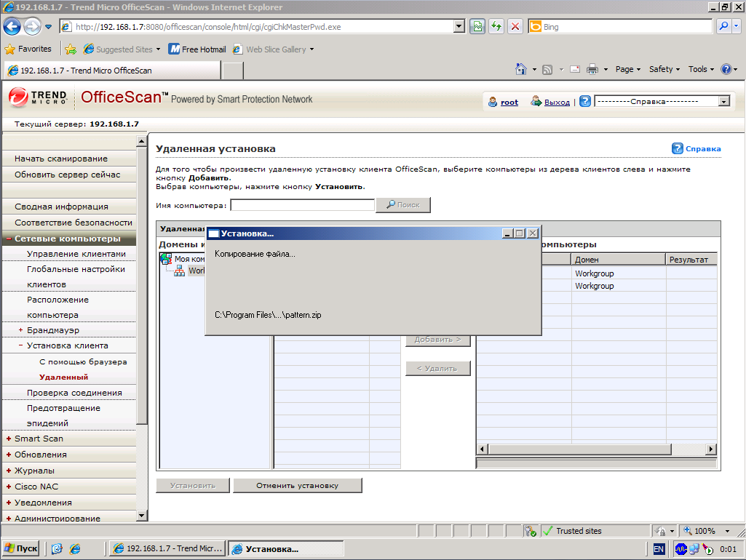Collapse the Установка клиента submenu
The height and width of the screenshot is (560, 746).
pyautogui.click(x=20, y=345)
